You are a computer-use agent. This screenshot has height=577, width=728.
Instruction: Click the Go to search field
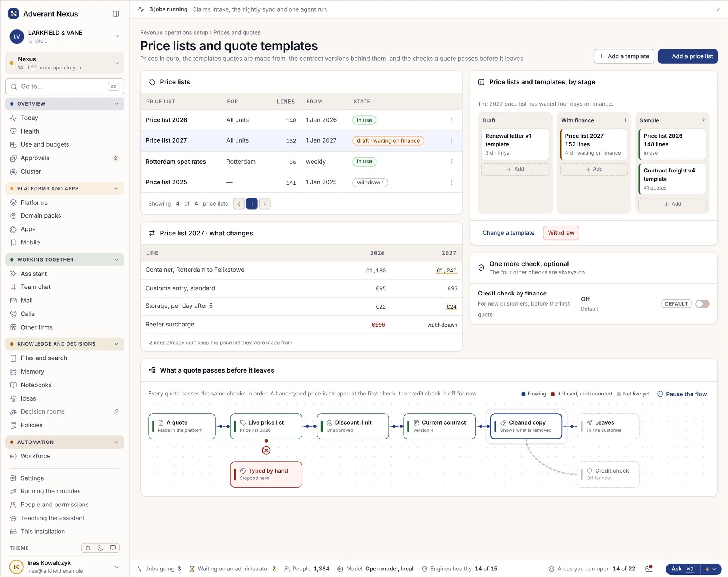tap(65, 87)
